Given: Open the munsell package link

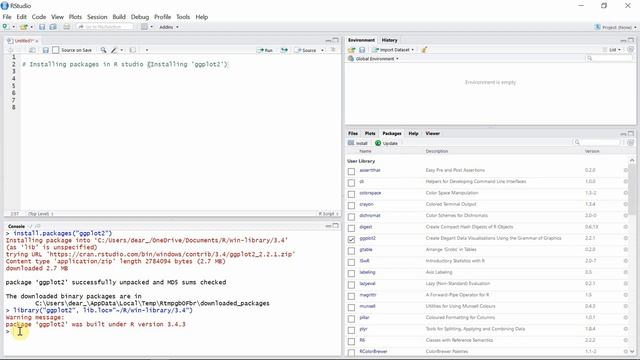Looking at the screenshot, I should (367, 306).
